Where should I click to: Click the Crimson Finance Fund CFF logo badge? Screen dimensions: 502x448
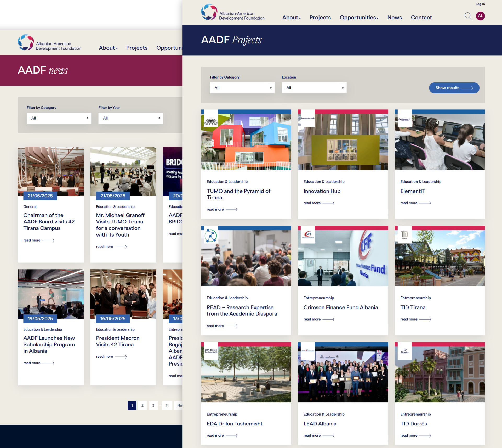pos(308,234)
